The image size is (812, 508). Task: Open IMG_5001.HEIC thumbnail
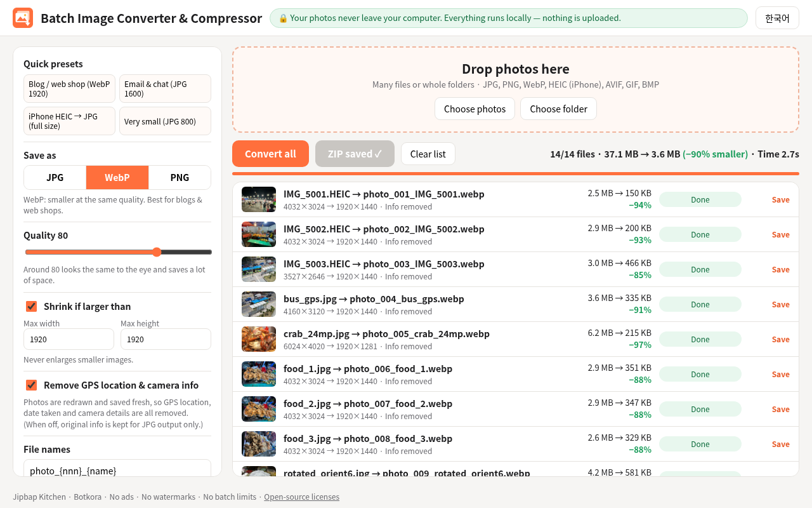pyautogui.click(x=259, y=199)
